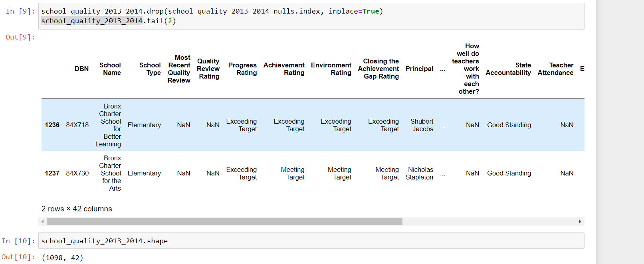Select row index 1237 in the table

(52, 173)
